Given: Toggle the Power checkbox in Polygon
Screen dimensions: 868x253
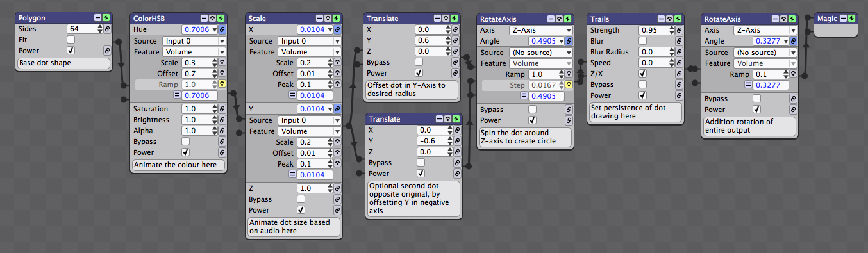Looking at the screenshot, I should click(71, 51).
